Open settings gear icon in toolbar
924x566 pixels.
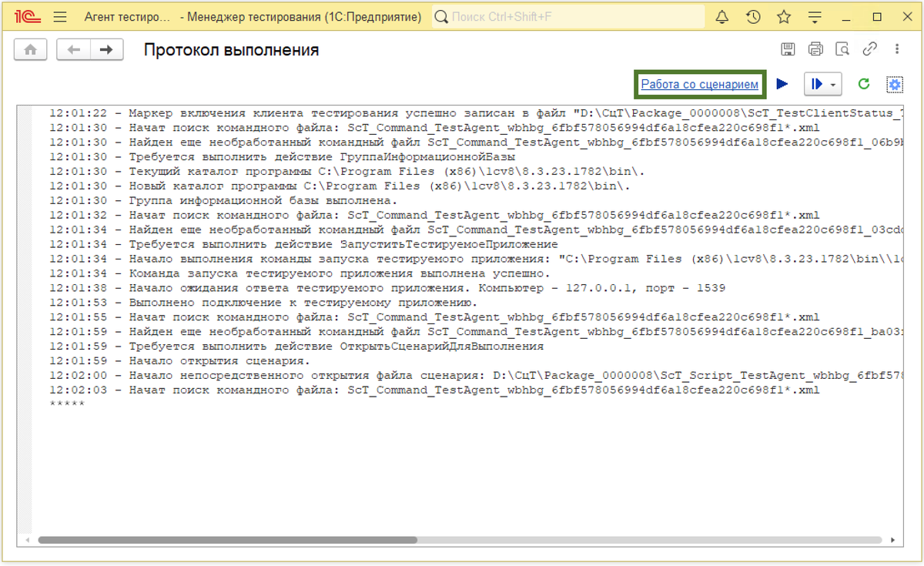coord(895,84)
